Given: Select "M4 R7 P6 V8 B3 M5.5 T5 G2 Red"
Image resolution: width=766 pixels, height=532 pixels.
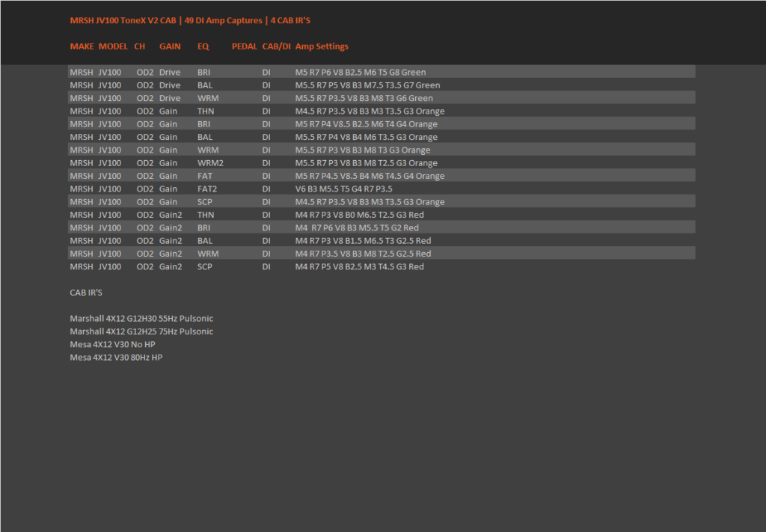Looking at the screenshot, I should (x=357, y=227).
